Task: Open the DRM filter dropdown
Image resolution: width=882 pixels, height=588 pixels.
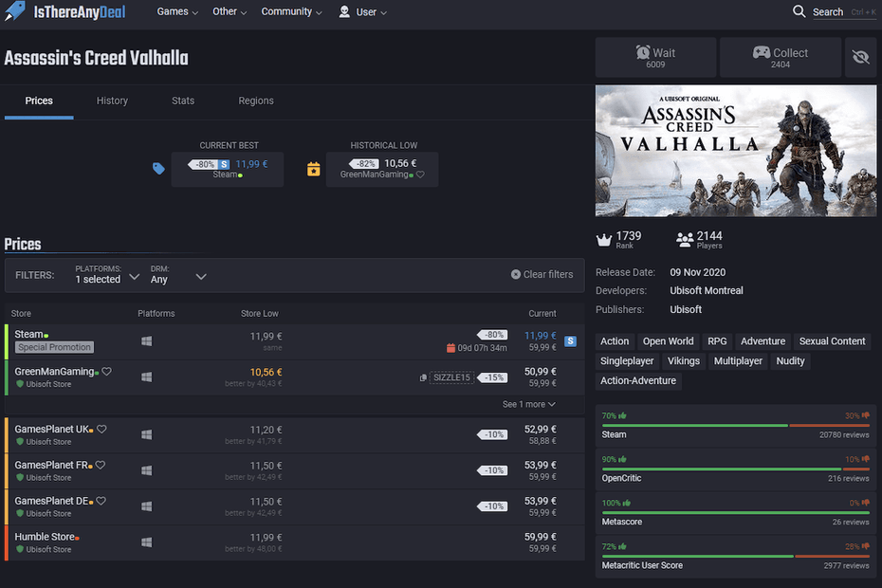Action: (x=178, y=275)
